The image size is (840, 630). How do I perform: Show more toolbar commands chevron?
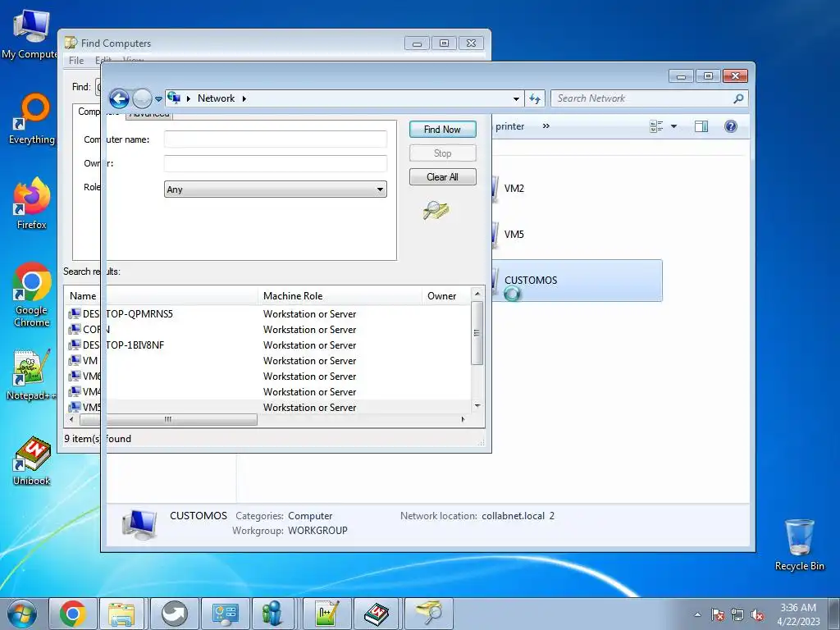coord(546,126)
